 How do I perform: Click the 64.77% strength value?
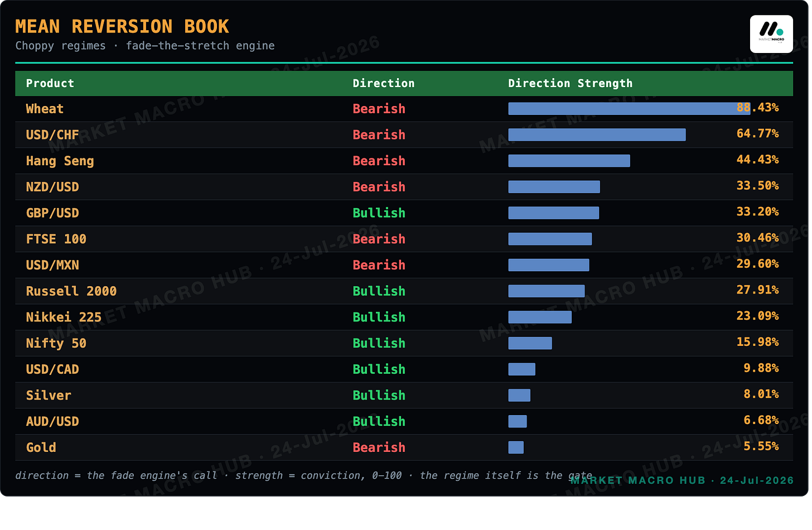pyautogui.click(x=757, y=133)
